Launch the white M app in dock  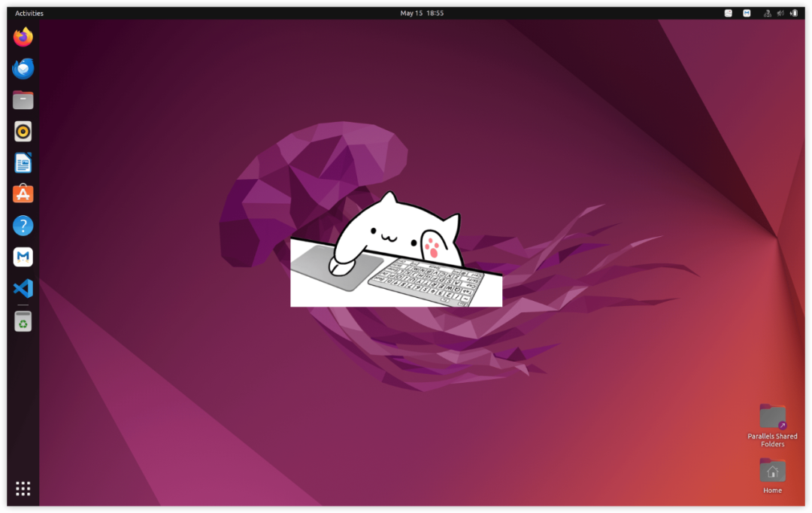coord(23,256)
